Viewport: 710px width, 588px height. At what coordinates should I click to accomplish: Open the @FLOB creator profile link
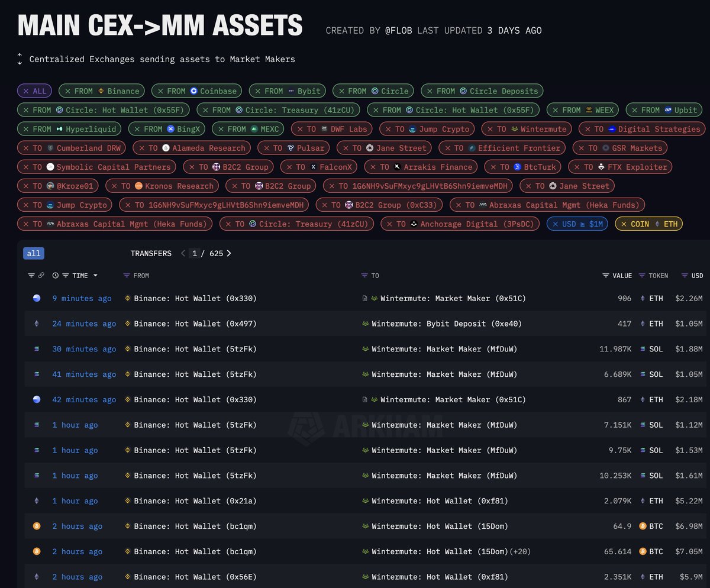pos(399,30)
